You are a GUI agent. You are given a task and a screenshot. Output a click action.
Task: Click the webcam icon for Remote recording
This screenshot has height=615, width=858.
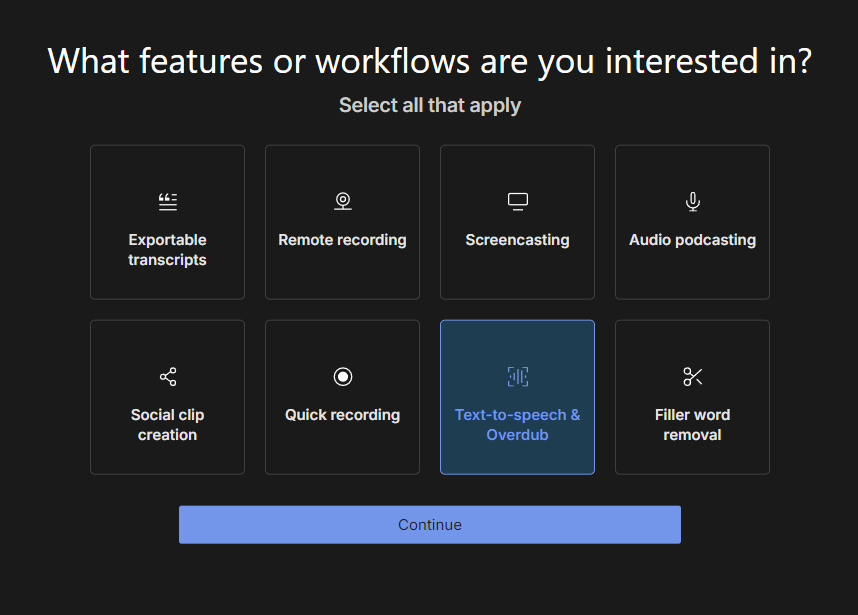click(342, 202)
